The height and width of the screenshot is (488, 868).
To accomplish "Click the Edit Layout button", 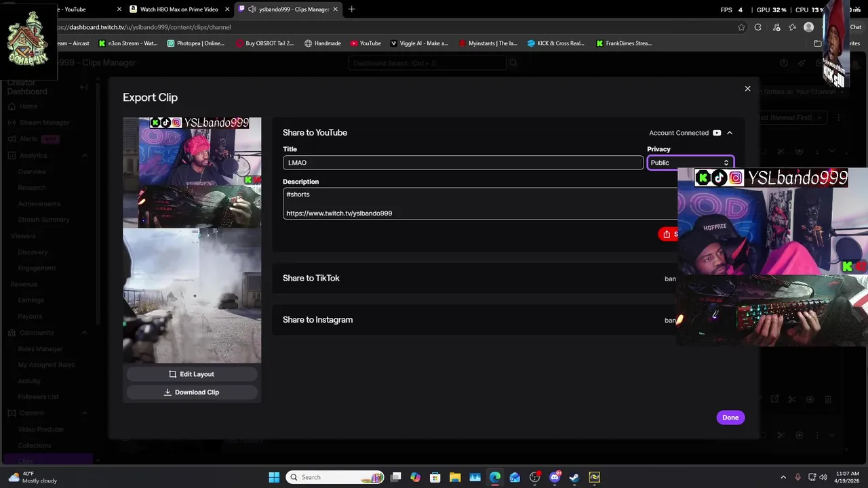I will [192, 374].
